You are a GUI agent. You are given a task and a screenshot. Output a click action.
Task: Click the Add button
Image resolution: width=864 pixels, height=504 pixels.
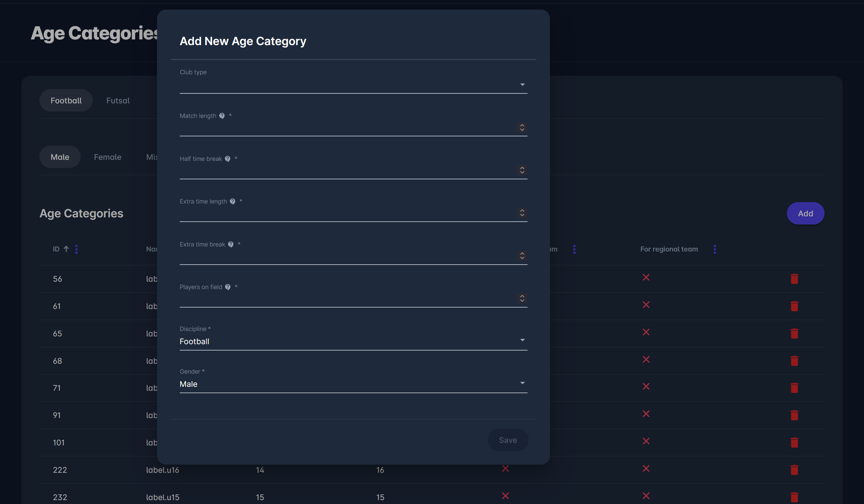pos(805,213)
